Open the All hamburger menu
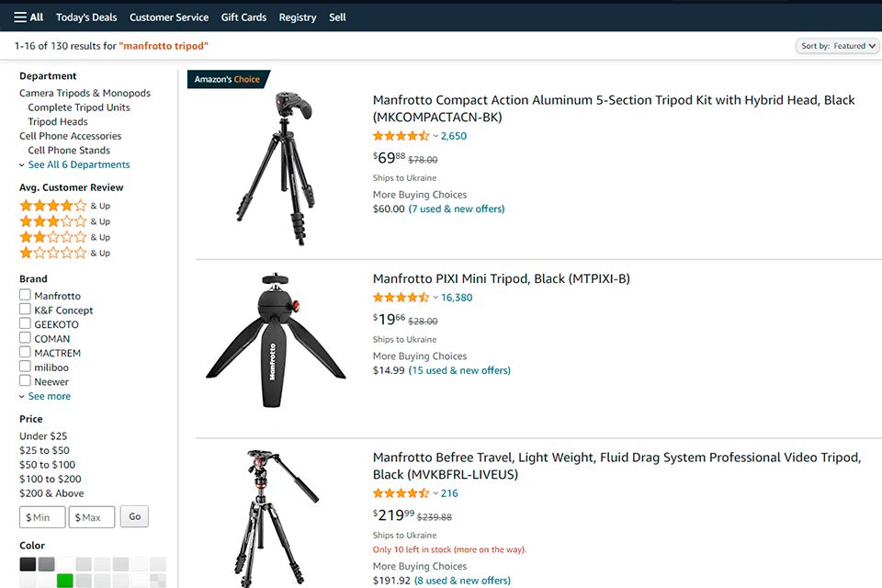Screen dimensions: 882x588 [x=28, y=17]
